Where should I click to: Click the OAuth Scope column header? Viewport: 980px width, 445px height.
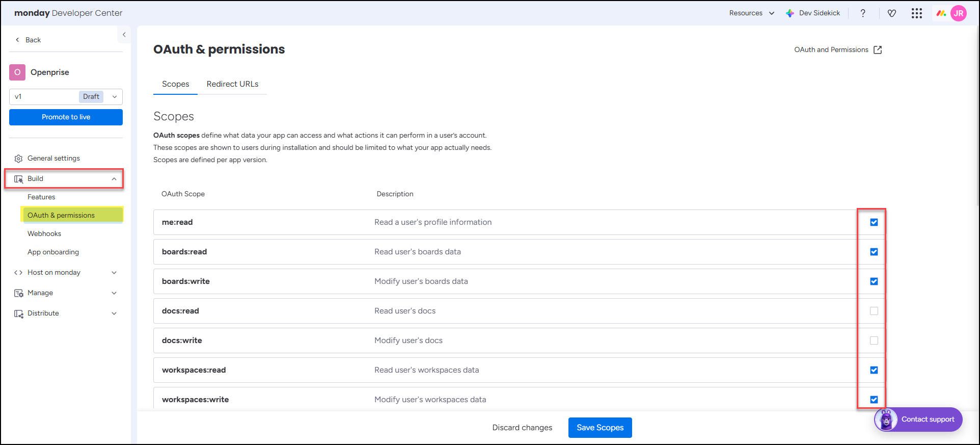click(x=183, y=194)
